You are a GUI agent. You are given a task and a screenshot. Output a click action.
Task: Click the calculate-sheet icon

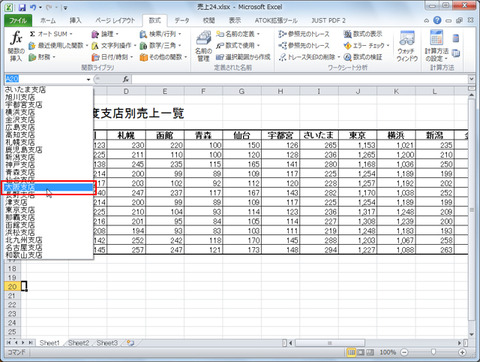[x=456, y=53]
